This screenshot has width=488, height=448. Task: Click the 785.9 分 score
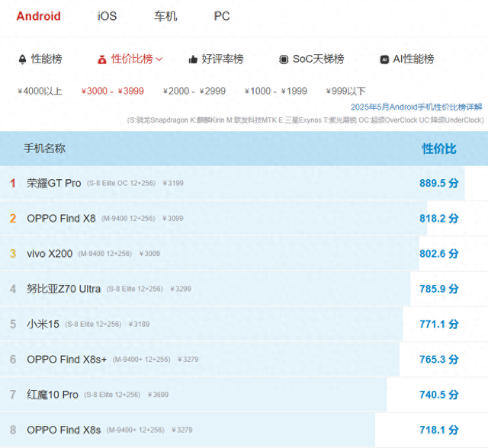[439, 289]
